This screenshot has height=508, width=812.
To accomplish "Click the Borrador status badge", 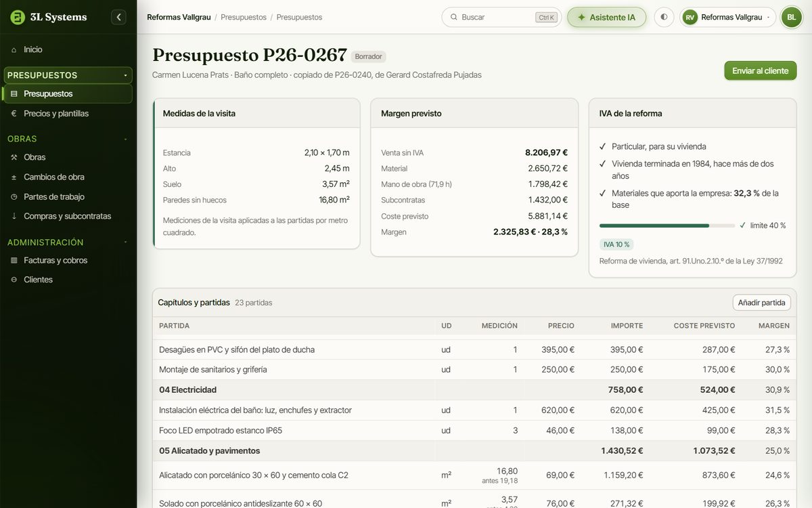I will (x=369, y=57).
